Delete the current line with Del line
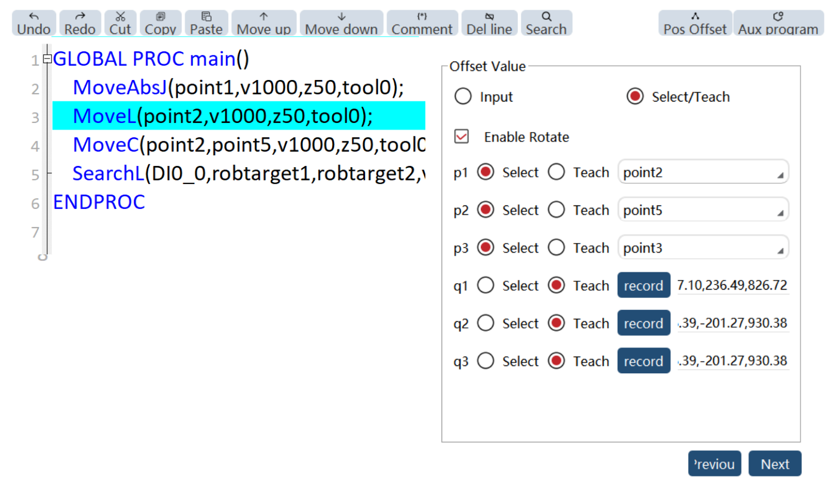The width and height of the screenshot is (831, 504). point(489,23)
